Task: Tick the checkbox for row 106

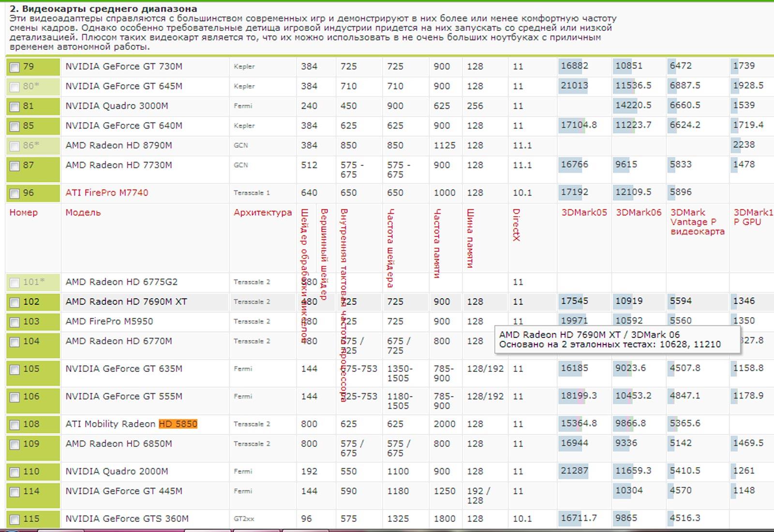Action: pyautogui.click(x=15, y=398)
